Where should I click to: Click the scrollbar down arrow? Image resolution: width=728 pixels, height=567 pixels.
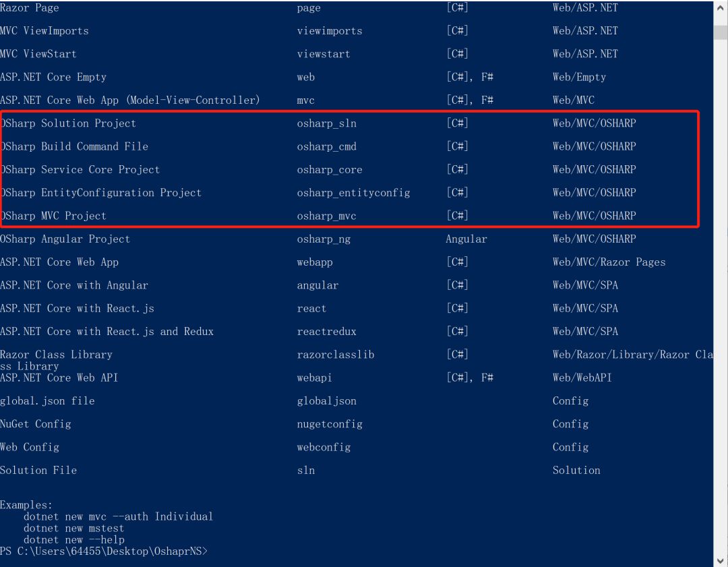pos(720,560)
